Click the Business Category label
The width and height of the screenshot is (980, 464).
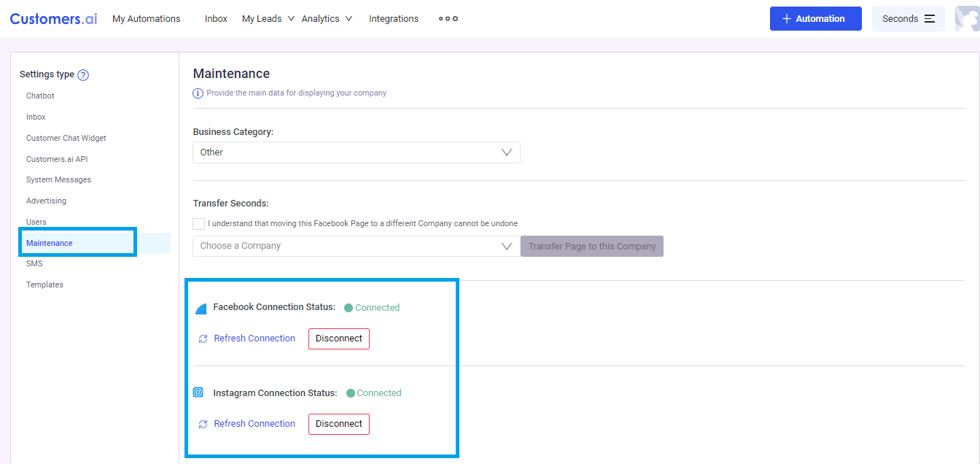(x=233, y=132)
